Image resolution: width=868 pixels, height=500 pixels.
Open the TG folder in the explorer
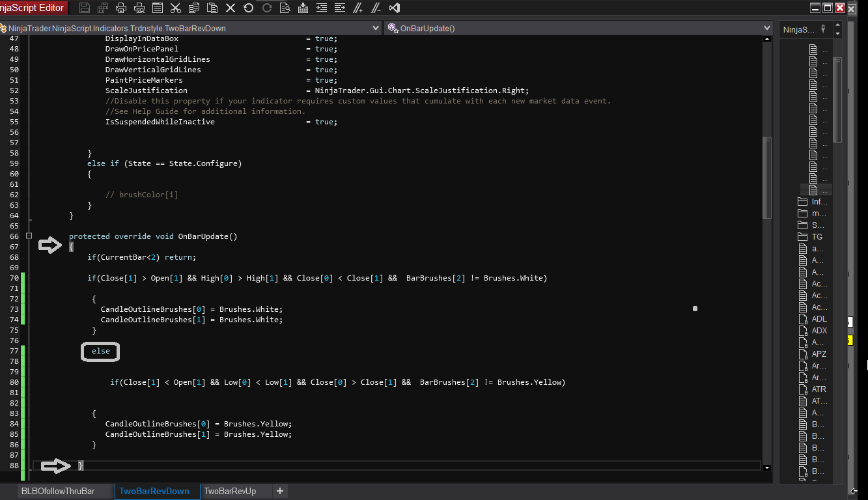coord(817,237)
